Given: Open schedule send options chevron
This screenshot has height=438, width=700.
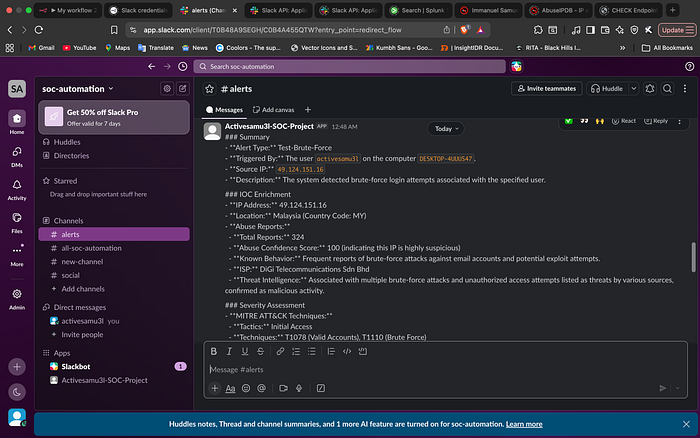Looking at the screenshot, I should click(x=678, y=388).
